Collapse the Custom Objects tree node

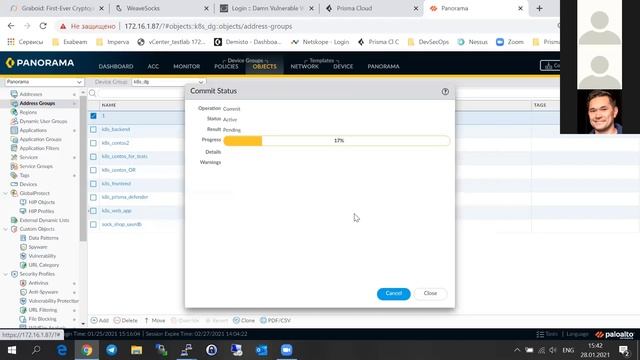pos(6,229)
